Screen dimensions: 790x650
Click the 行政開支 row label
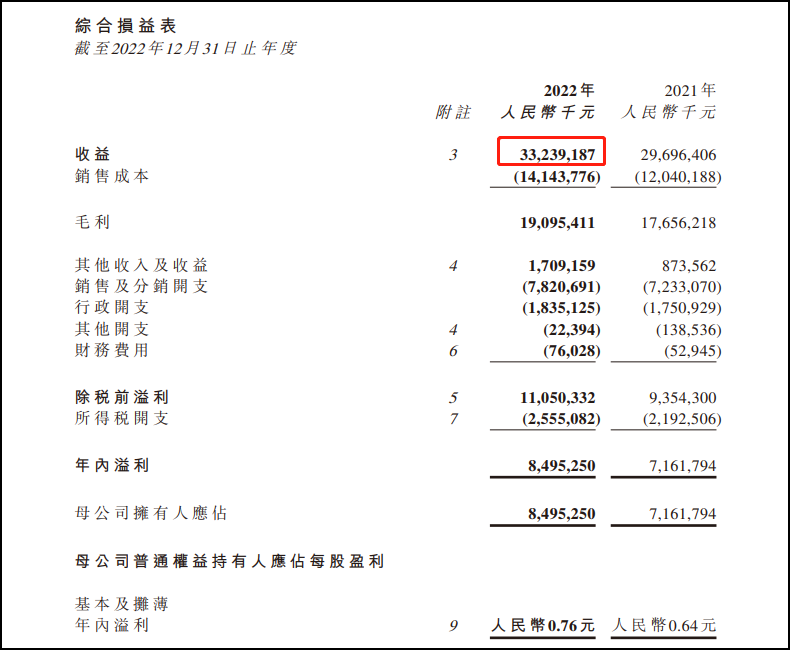pos(113,308)
